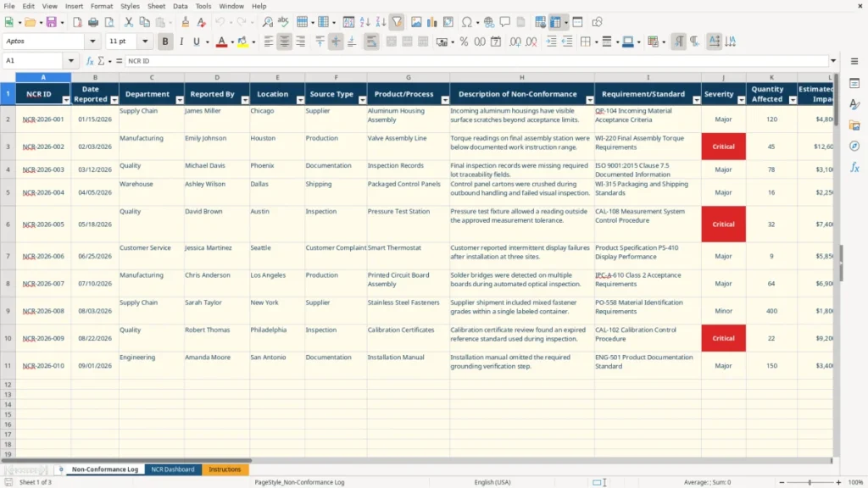
Task: Click the formula input line
Action: pyautogui.click(x=476, y=61)
